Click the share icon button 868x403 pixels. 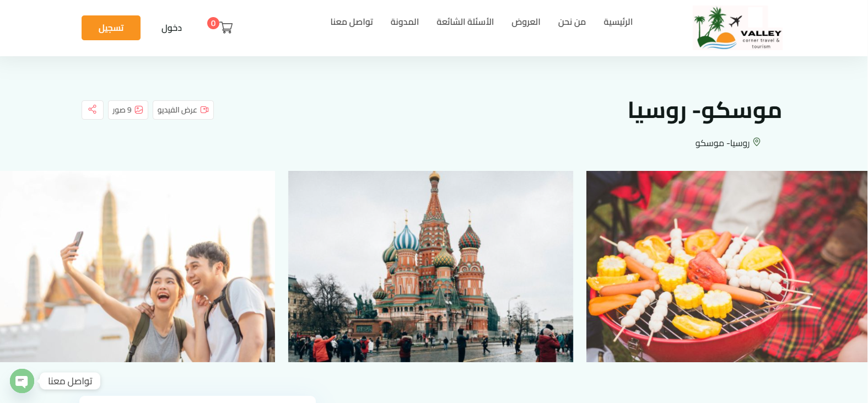(93, 110)
